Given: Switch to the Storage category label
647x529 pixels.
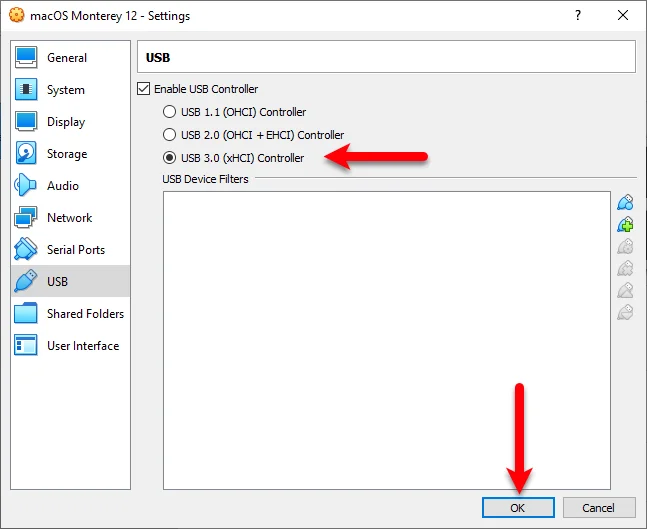Looking at the screenshot, I should [67, 154].
